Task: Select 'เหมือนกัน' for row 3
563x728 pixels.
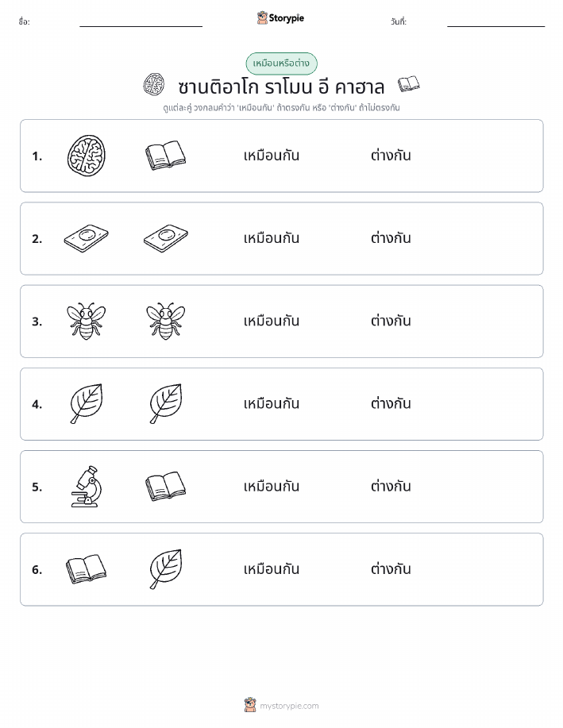Action: (x=272, y=321)
